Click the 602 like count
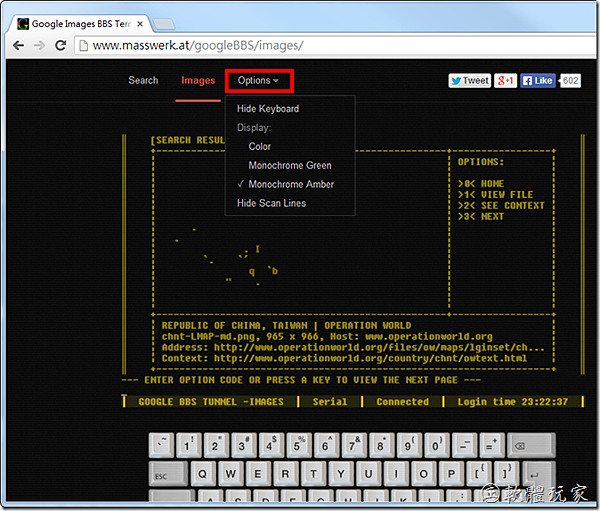 pyautogui.click(x=570, y=81)
